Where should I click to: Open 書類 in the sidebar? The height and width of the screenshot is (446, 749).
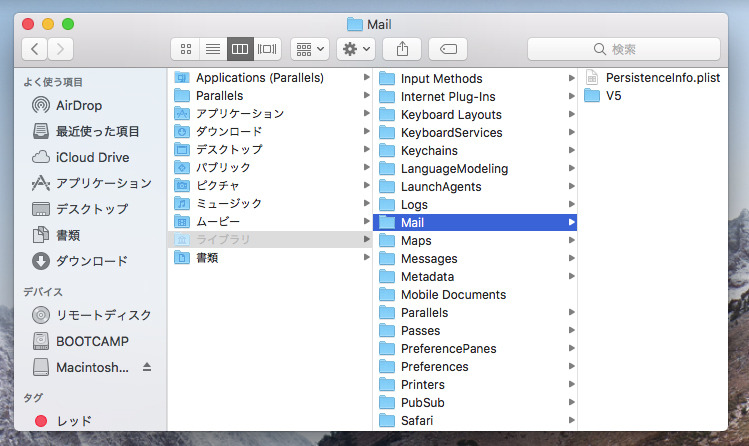click(91, 235)
